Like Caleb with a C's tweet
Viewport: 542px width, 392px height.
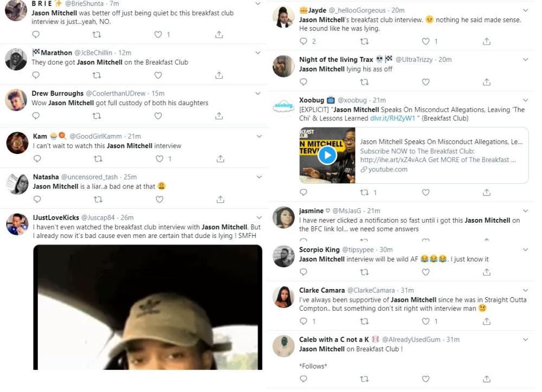(x=426, y=379)
